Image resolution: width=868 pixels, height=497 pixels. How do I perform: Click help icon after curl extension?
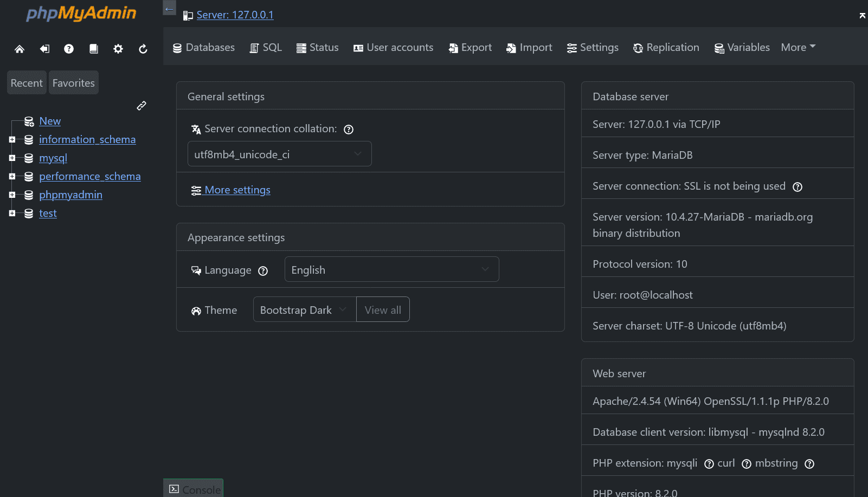(x=747, y=464)
